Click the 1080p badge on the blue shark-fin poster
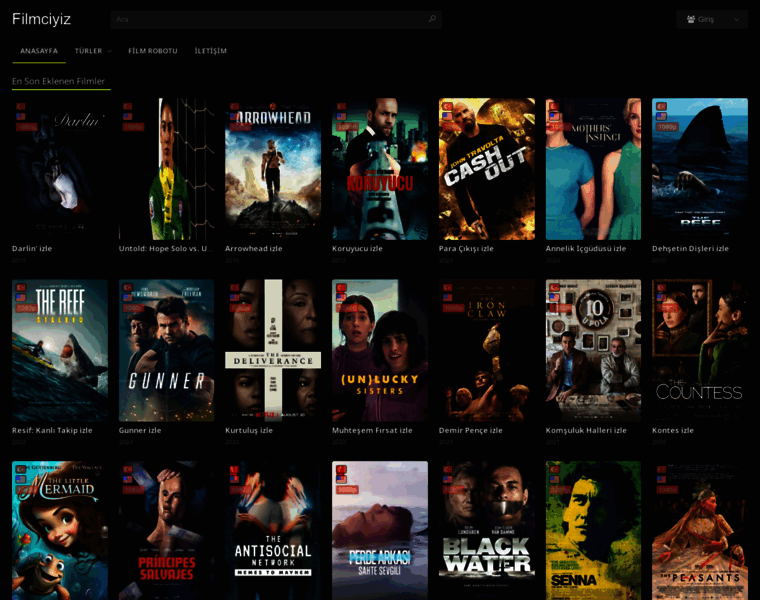Image resolution: width=760 pixels, height=600 pixels. 667,127
